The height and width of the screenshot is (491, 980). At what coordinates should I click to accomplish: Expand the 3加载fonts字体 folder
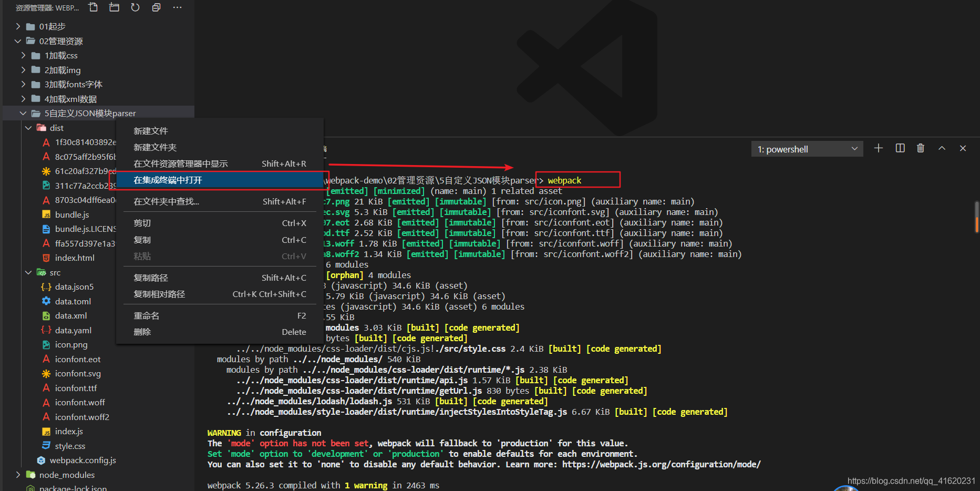point(23,84)
